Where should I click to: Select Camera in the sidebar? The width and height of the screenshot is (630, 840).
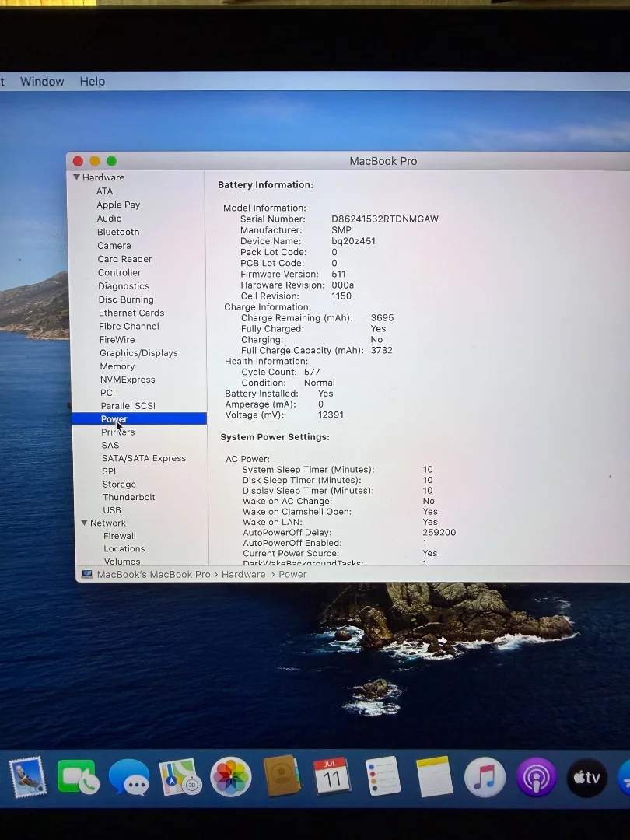(x=114, y=245)
